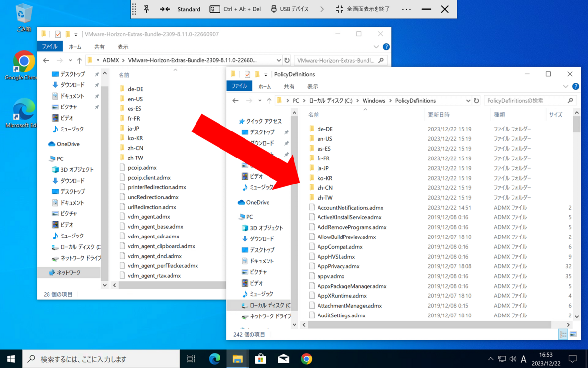Sort by 名前 column in PolicyDefinitions
The height and width of the screenshot is (368, 588).
(314, 114)
